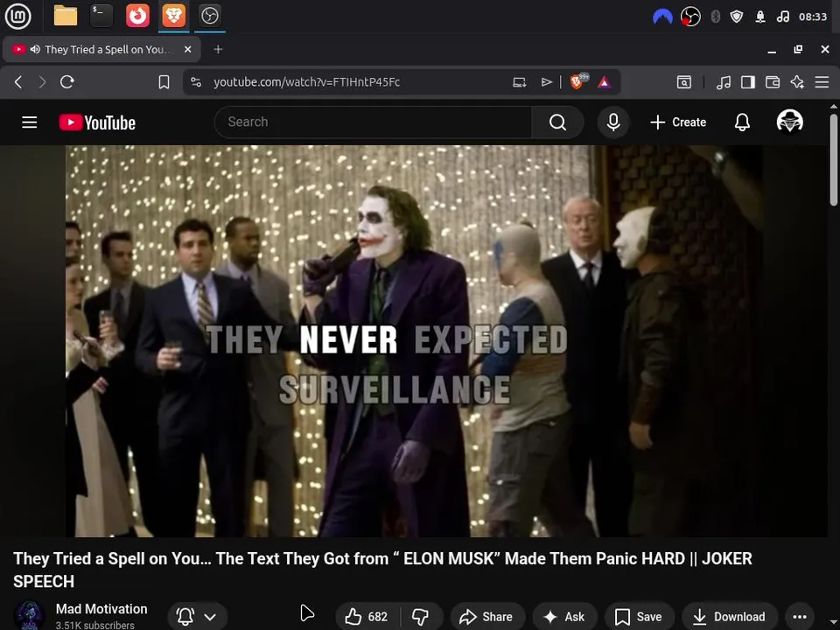
Task: Click the OBS tray icon
Action: [x=690, y=17]
